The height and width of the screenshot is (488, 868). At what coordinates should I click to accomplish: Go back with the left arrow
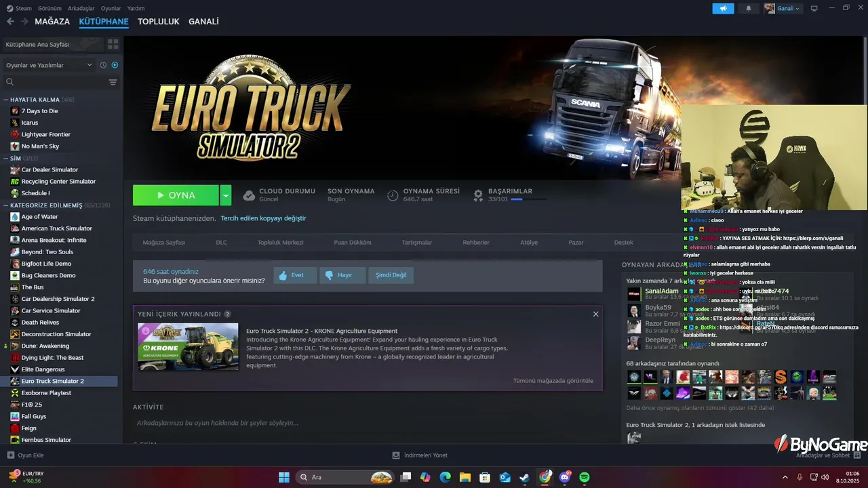[x=10, y=22]
